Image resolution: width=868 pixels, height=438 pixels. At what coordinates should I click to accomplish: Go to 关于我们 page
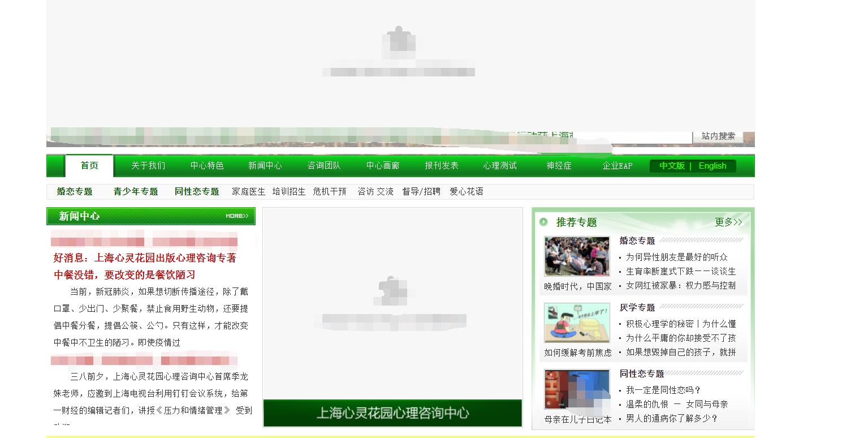148,166
